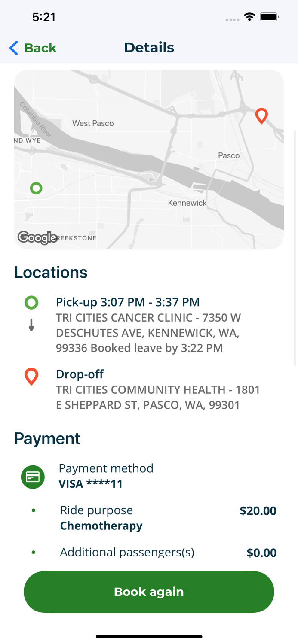Select the Additional passengers bullet point
Screen dimensions: 298x644
(33, 552)
